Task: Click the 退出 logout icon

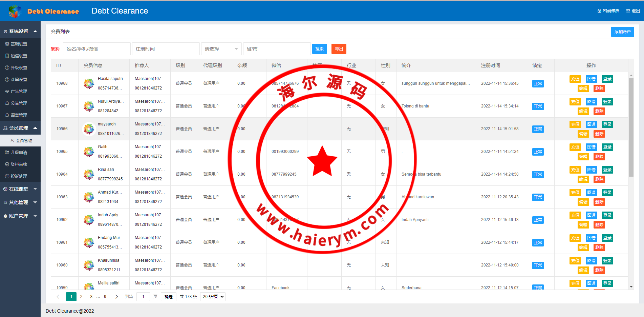Action: (628, 11)
